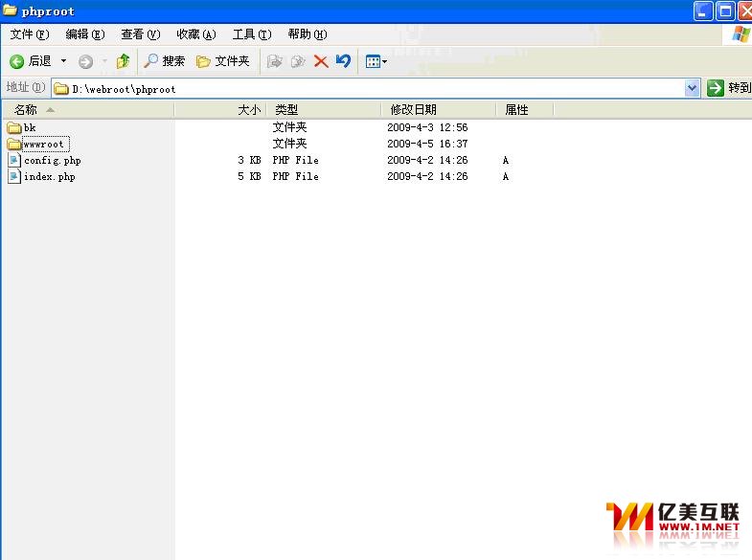Click the wwwroot folder name

click(x=46, y=144)
